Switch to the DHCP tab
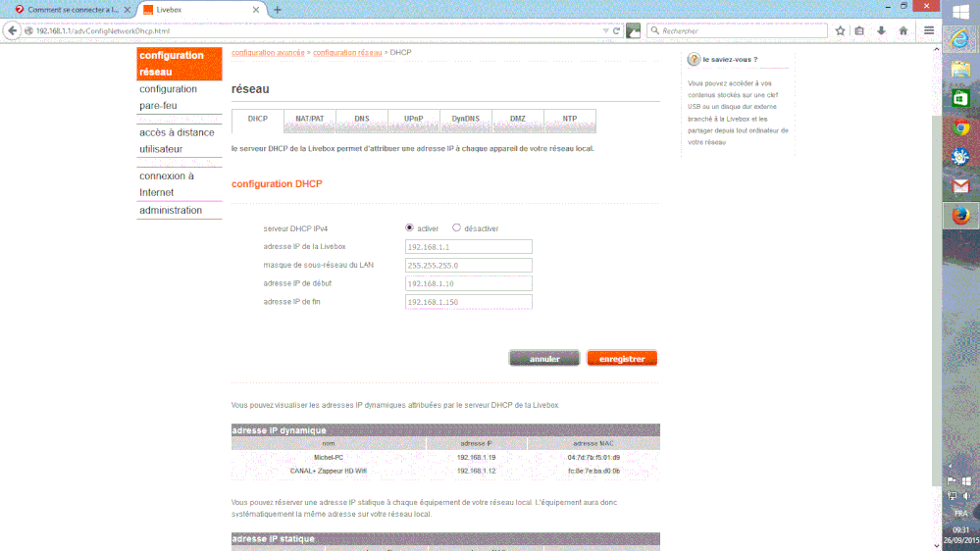980x551 pixels. pyautogui.click(x=257, y=120)
